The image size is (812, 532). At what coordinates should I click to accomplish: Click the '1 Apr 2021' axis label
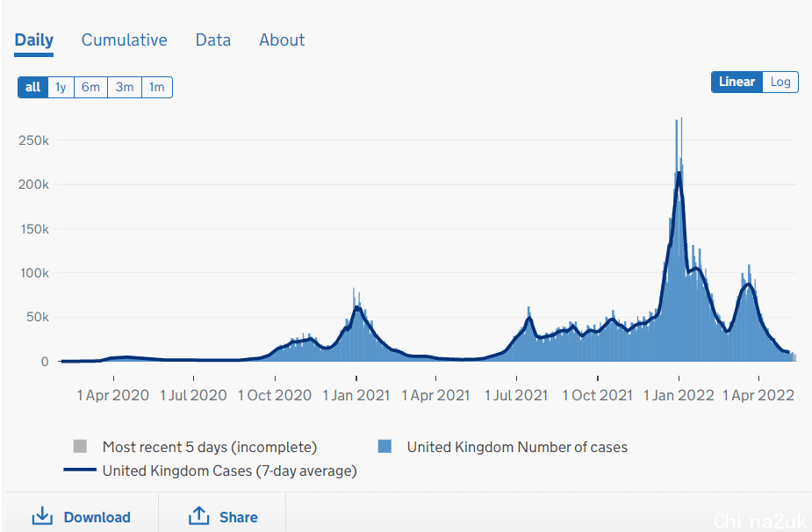(x=435, y=395)
